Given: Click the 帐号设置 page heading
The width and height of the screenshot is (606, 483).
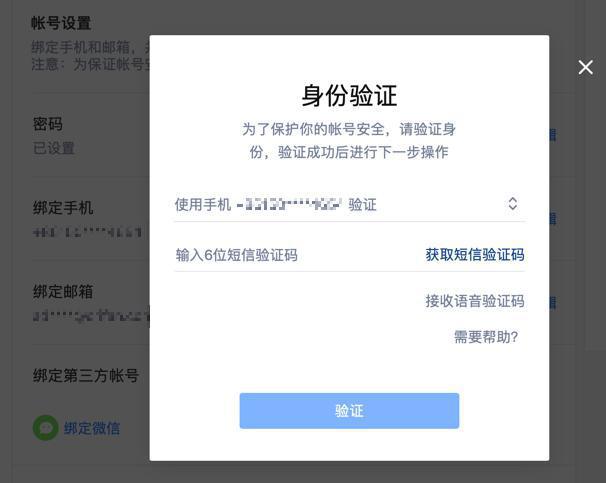Looking at the screenshot, I should click(x=61, y=23).
